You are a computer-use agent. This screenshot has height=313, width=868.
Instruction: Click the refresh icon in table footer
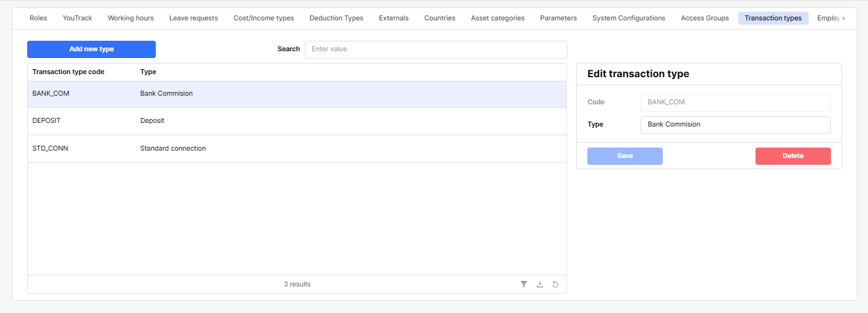click(x=555, y=284)
